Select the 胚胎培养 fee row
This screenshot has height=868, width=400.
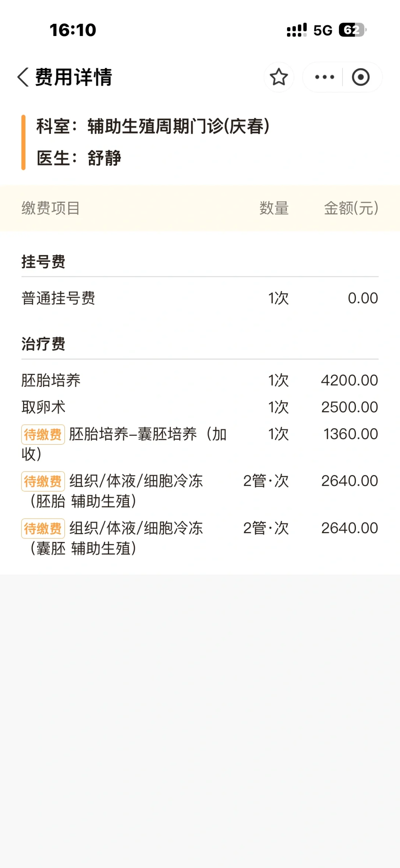(199, 380)
